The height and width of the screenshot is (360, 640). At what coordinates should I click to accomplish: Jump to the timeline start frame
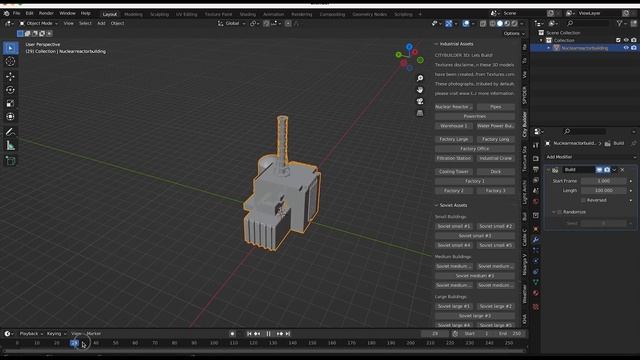(249, 333)
